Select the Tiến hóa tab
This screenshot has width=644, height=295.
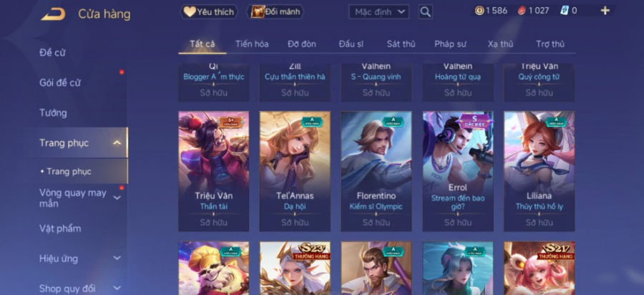[x=252, y=44]
